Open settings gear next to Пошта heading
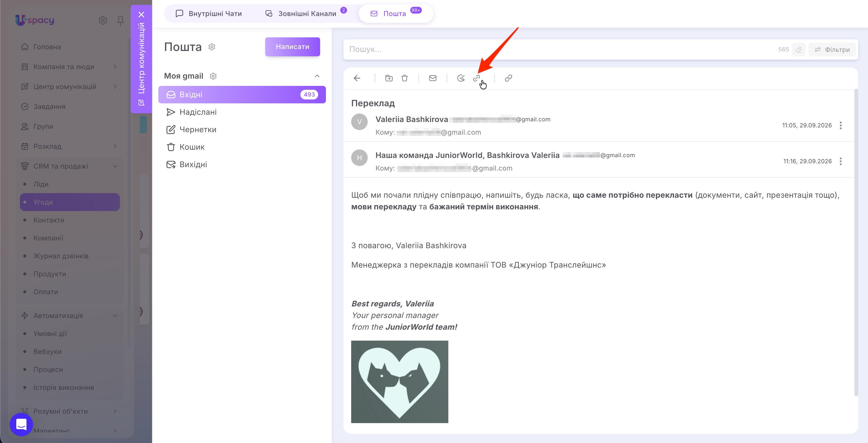This screenshot has height=443, width=868. click(212, 47)
